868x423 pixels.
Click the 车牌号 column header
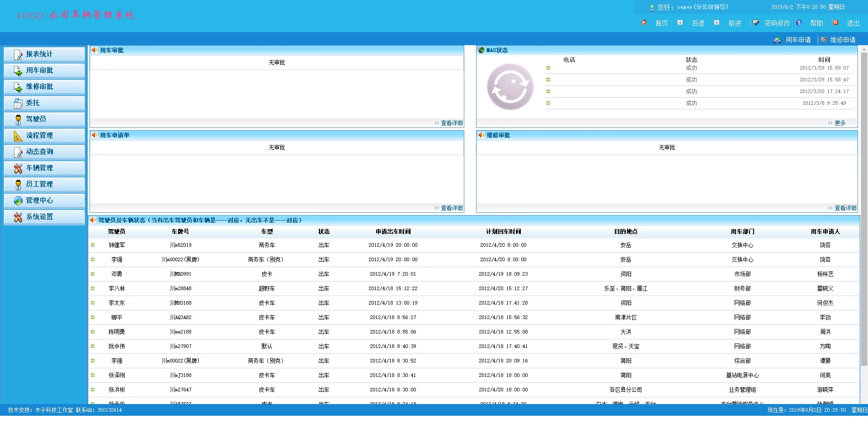click(180, 231)
